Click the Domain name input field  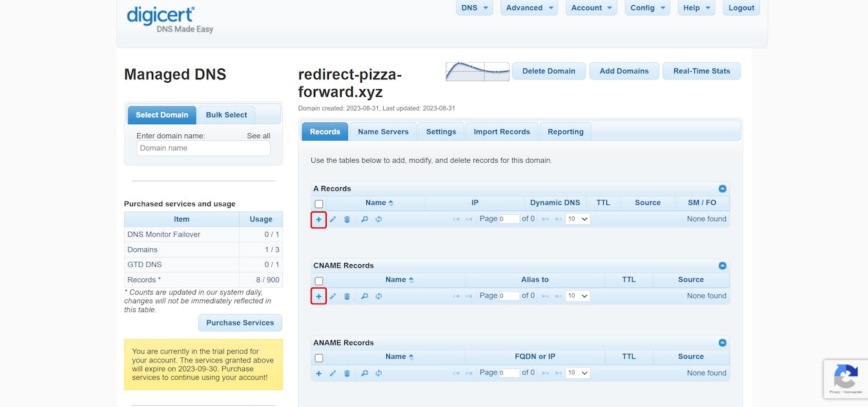[x=203, y=148]
